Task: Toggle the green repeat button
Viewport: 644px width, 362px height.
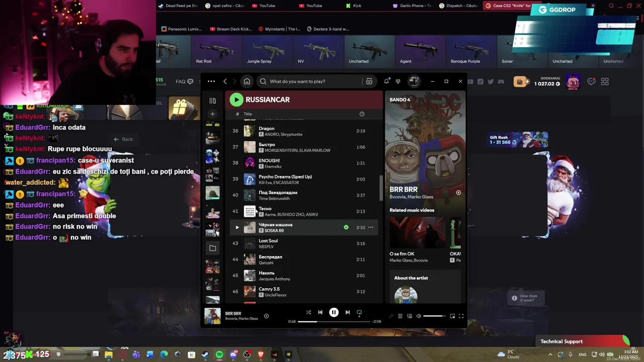Action: click(359, 312)
